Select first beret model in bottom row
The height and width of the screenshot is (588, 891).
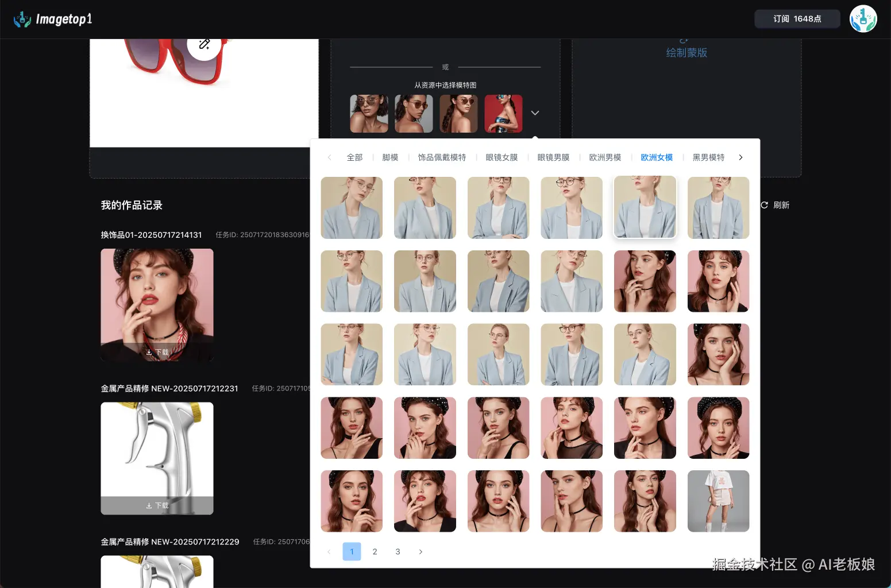pos(352,501)
